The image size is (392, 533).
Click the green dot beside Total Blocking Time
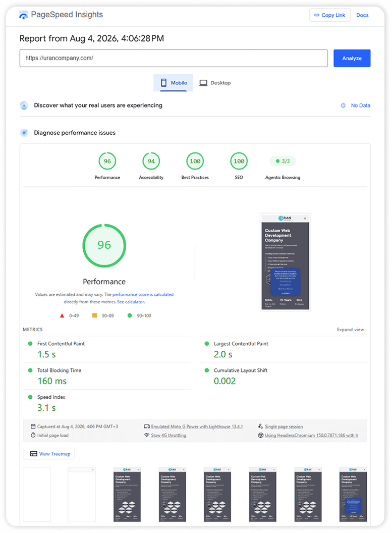30,370
